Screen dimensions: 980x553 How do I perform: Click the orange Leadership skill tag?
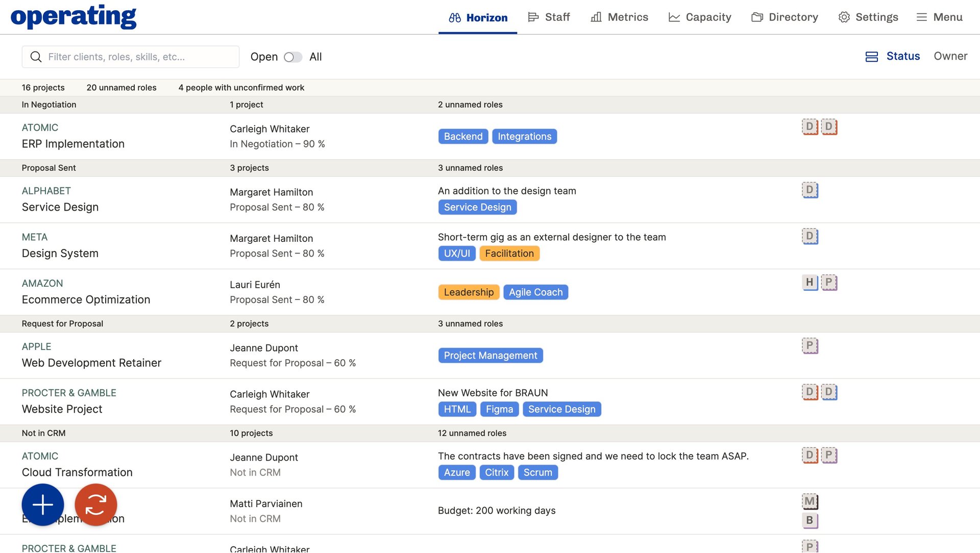click(x=468, y=292)
